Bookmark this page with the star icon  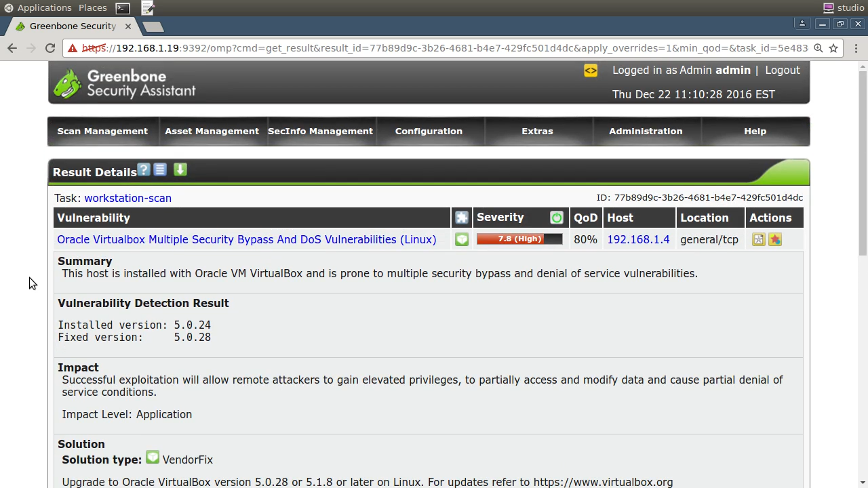coord(833,48)
